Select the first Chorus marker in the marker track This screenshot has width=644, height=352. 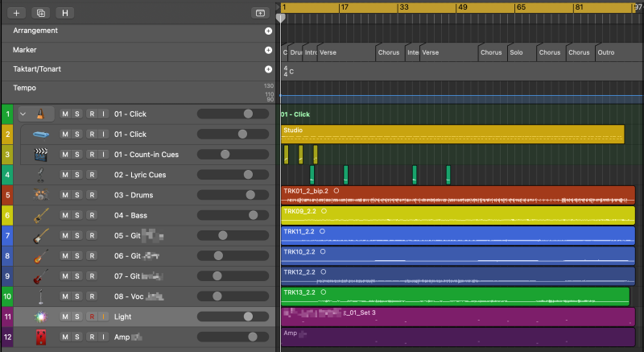(388, 53)
